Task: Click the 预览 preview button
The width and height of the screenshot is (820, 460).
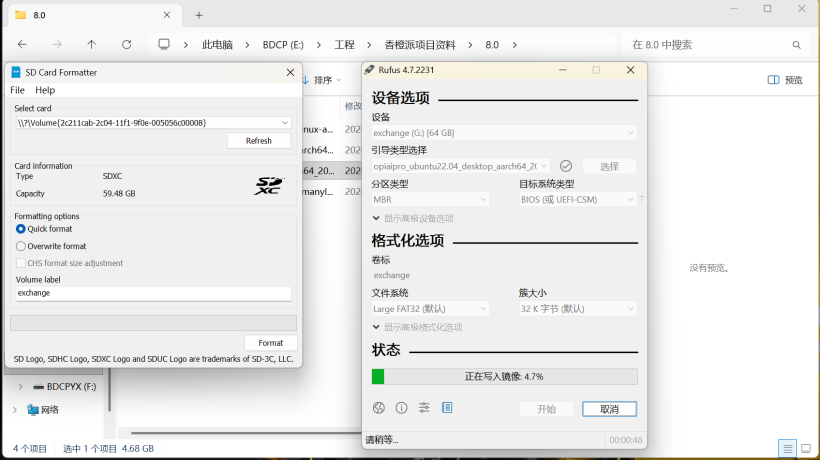Action: tap(785, 80)
